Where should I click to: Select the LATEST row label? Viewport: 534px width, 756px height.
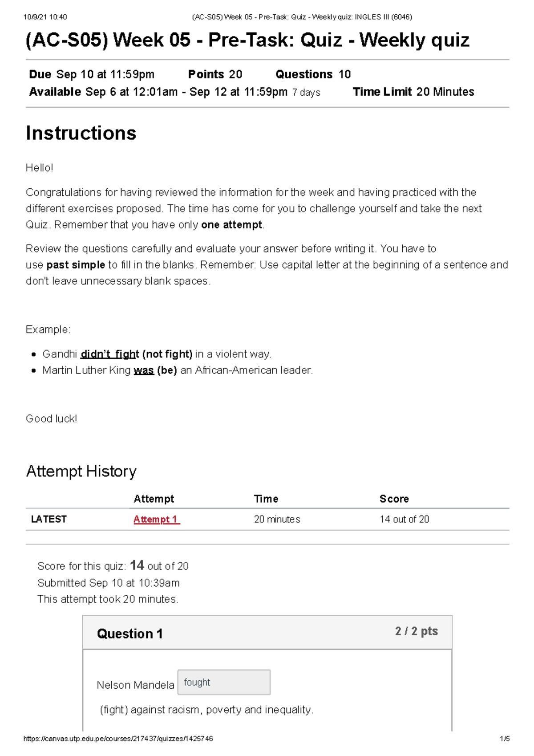49,519
